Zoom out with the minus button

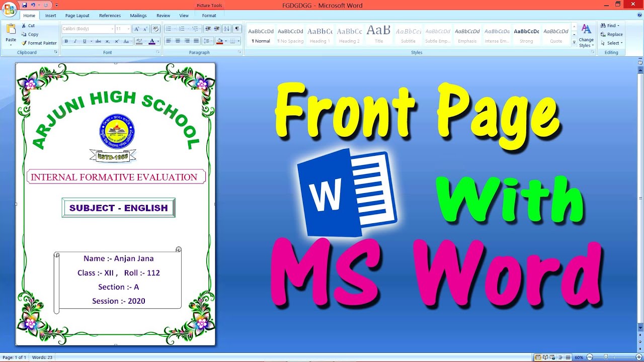[x=590, y=357]
